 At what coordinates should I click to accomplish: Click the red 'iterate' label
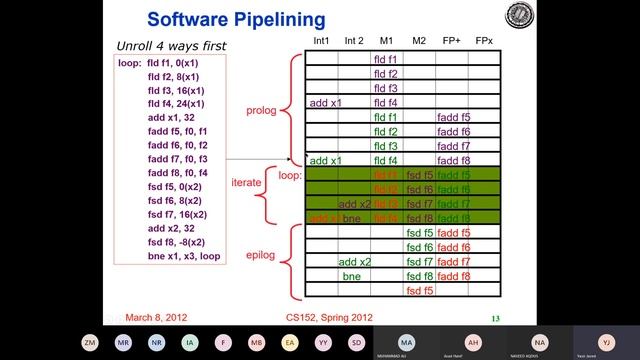[246, 182]
